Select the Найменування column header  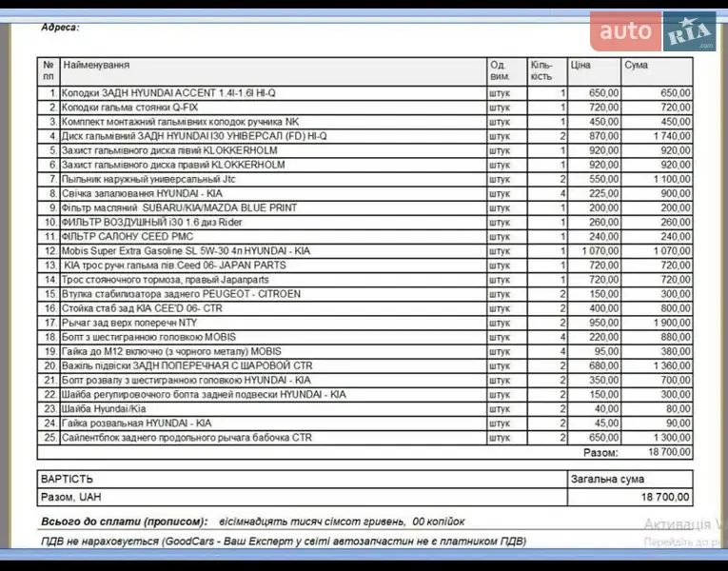click(x=96, y=66)
